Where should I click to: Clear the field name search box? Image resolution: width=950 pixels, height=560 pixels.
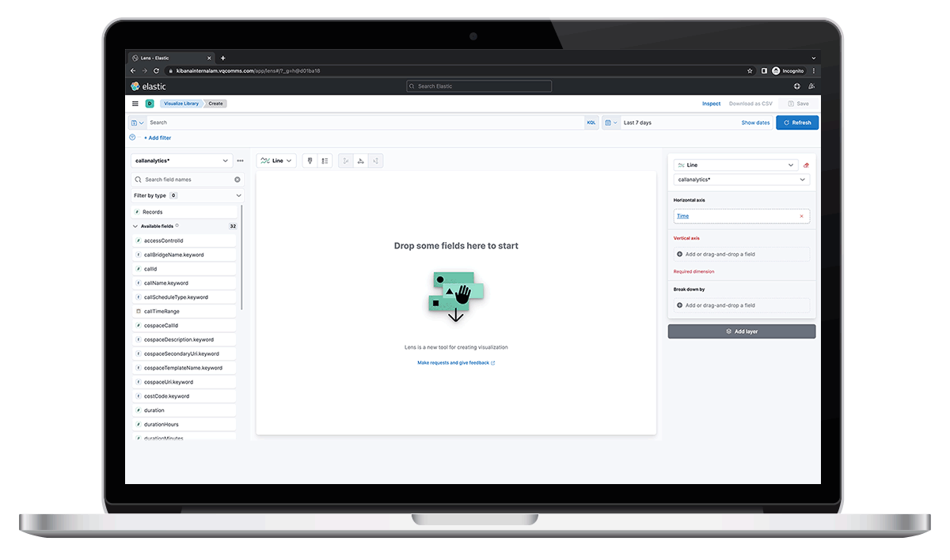[x=237, y=180]
